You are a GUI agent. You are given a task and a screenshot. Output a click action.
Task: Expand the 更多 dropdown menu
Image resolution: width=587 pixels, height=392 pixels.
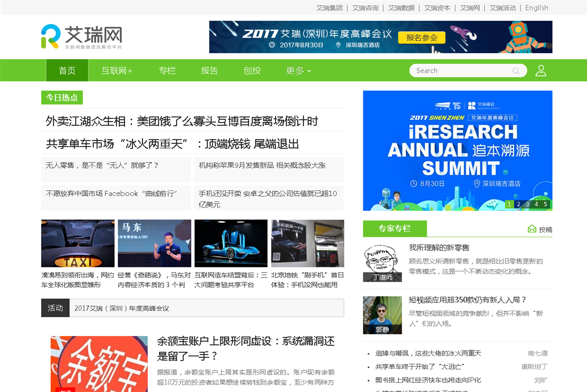click(x=299, y=71)
